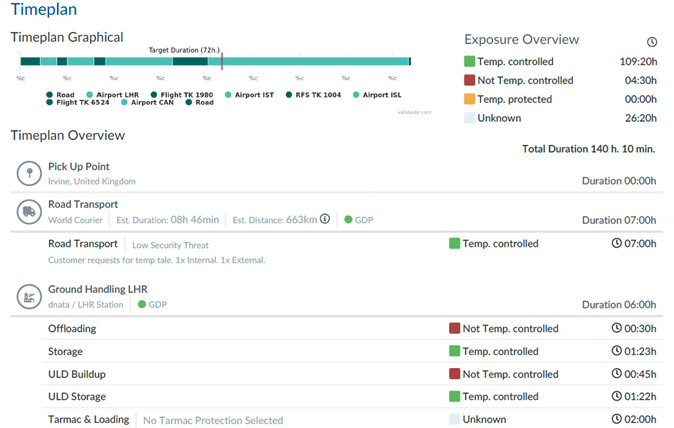Click the clock icon next to Offloading 00:30h
The width and height of the screenshot is (674, 428).
pyautogui.click(x=619, y=328)
